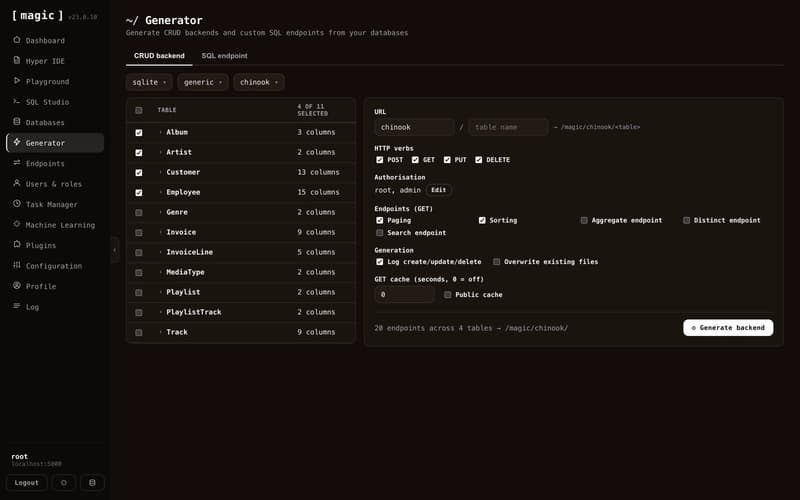Expand the Employee table row chevron
Viewport: 800px width, 500px height.
point(160,192)
